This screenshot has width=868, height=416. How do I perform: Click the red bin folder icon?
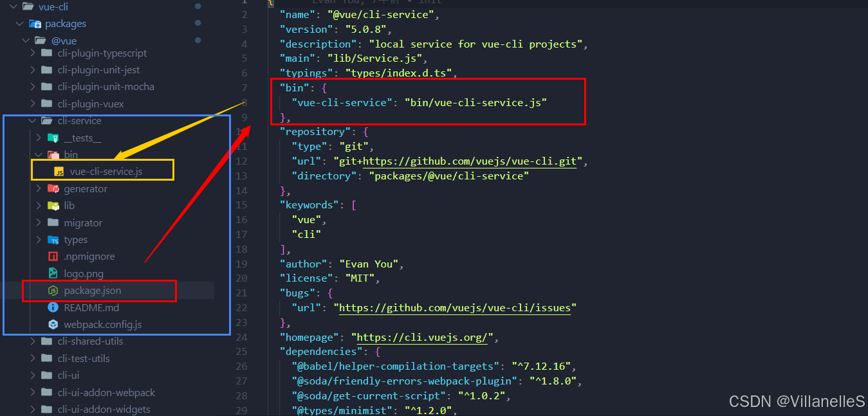click(53, 155)
